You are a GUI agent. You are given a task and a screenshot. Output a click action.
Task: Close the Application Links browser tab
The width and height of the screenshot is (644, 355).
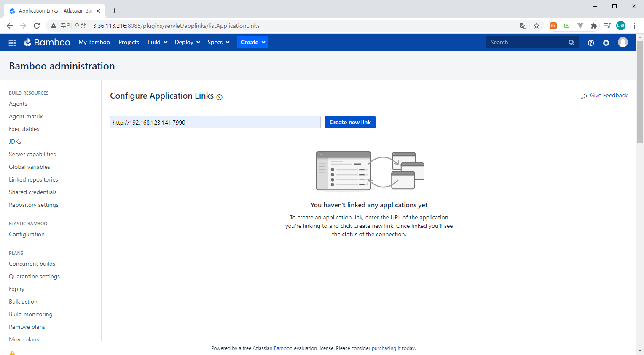pos(98,11)
